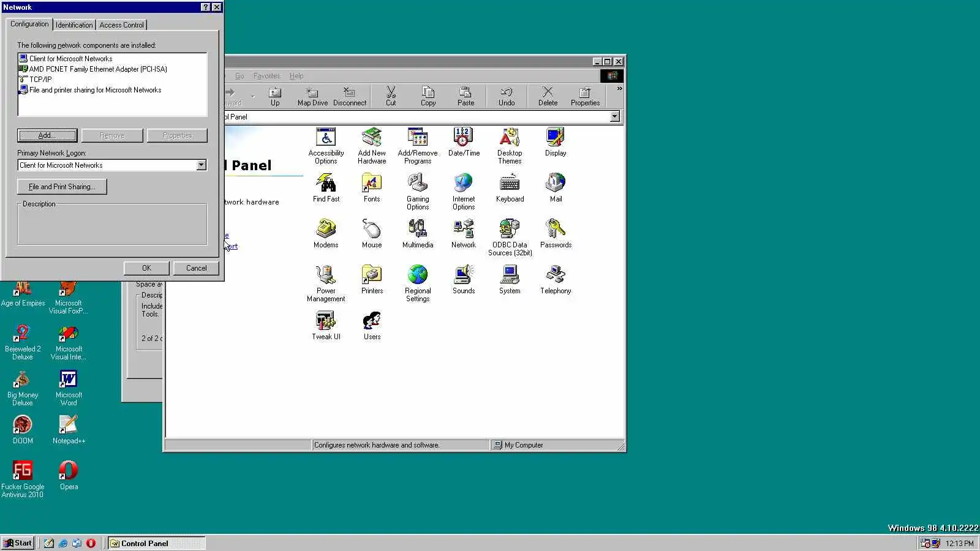The height and width of the screenshot is (551, 980).
Task: Open the Add New Hardware applet
Action: [372, 146]
